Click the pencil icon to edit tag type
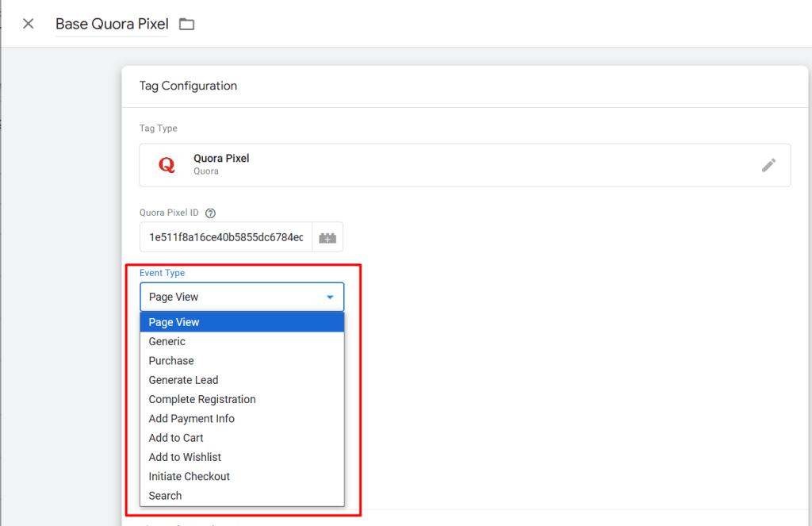812x526 pixels. [x=768, y=165]
